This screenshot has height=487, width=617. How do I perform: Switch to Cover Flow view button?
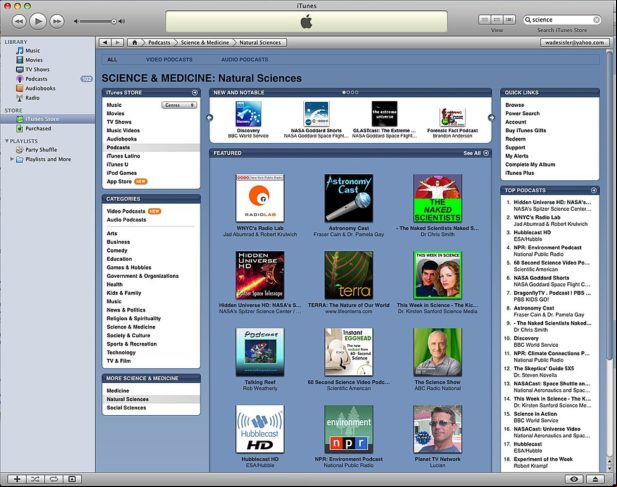pos(509,20)
